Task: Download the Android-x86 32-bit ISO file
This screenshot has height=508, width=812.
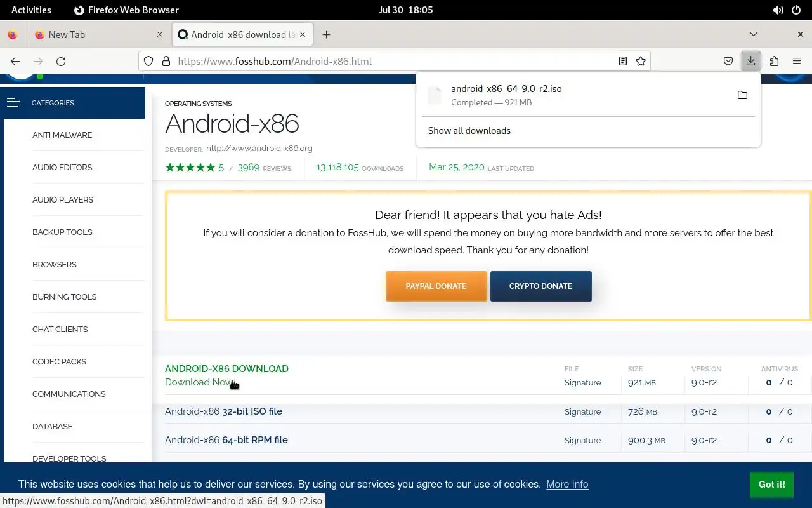Action: pos(224,411)
